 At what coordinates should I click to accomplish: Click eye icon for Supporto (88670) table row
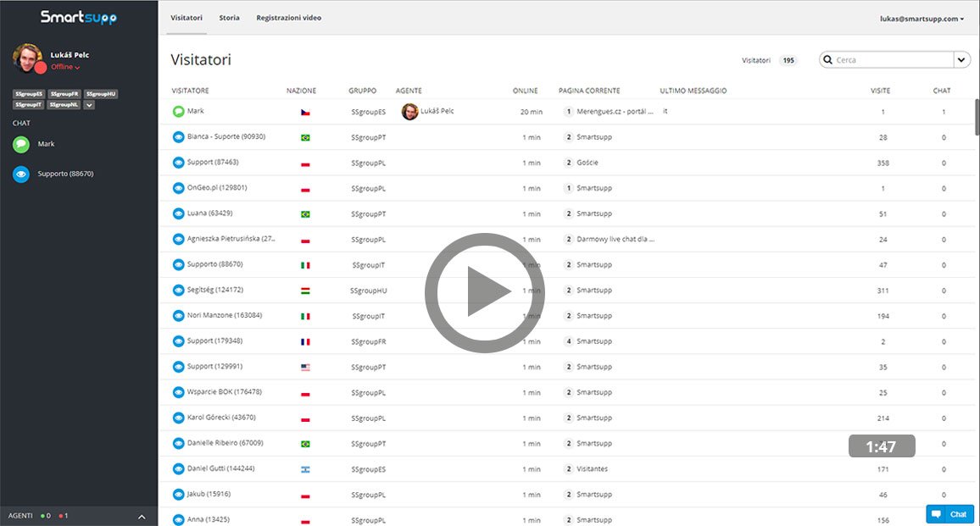178,265
